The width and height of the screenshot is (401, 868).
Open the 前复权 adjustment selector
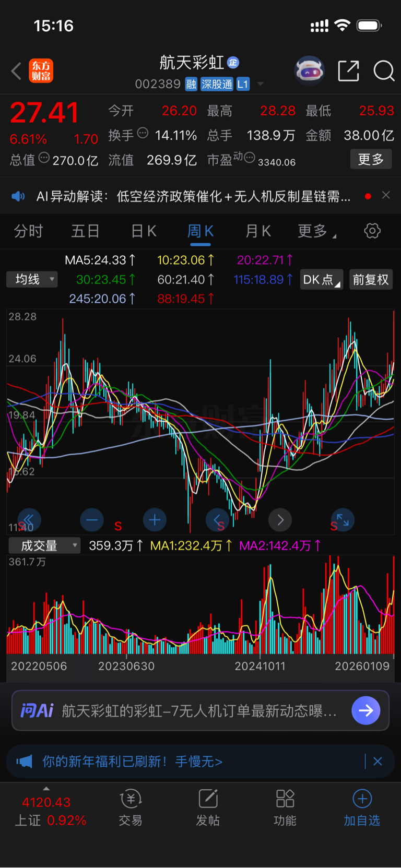tap(370, 280)
